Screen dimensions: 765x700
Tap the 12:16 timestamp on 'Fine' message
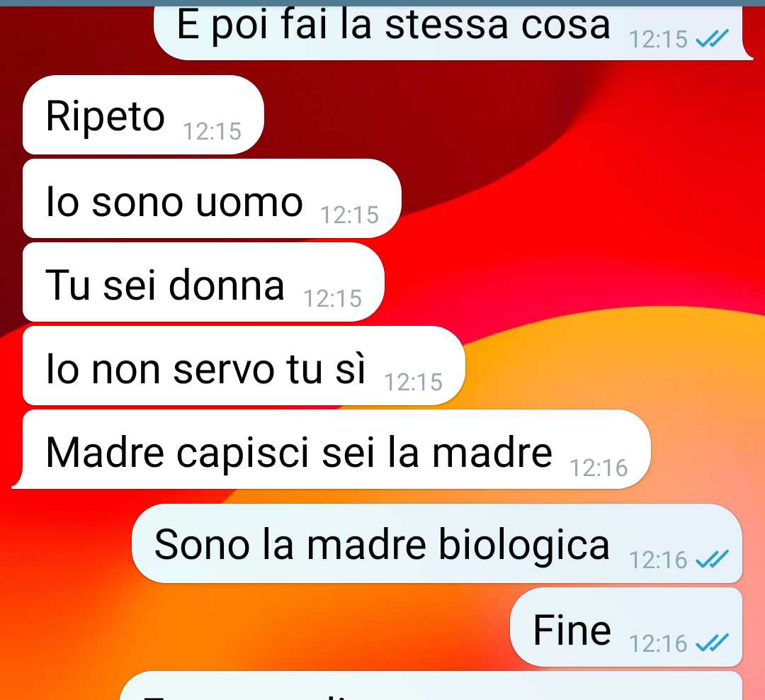click(x=658, y=643)
